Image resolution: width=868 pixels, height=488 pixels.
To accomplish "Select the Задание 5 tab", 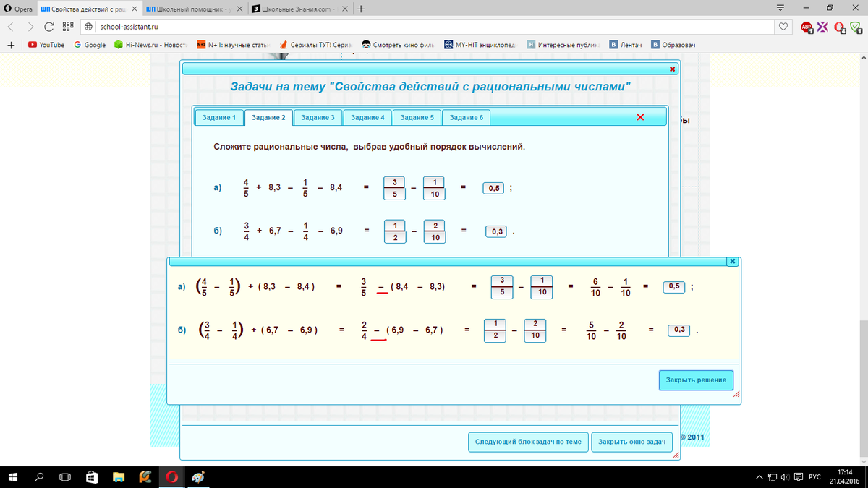I will (x=417, y=117).
